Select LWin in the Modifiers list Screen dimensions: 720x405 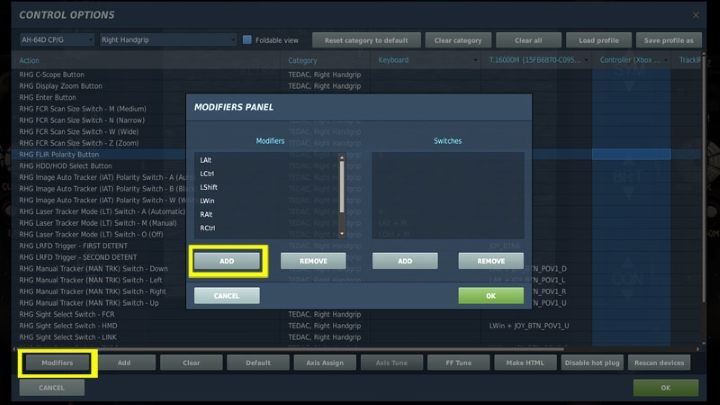207,201
